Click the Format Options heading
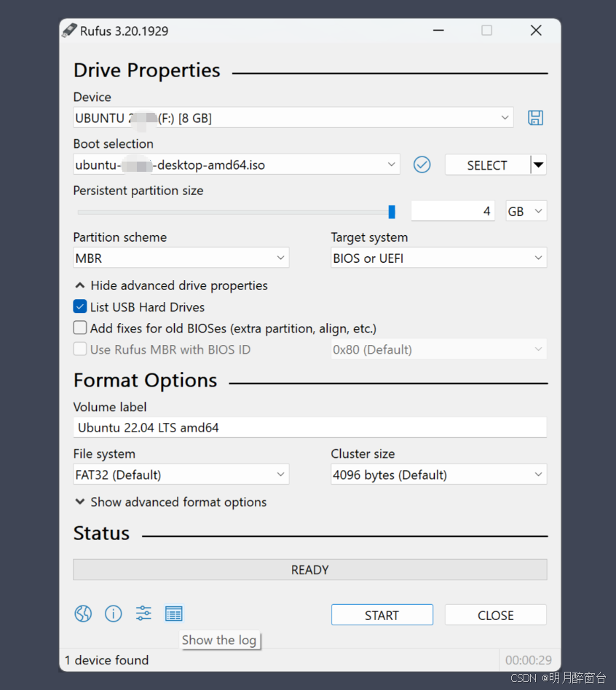 click(x=146, y=380)
